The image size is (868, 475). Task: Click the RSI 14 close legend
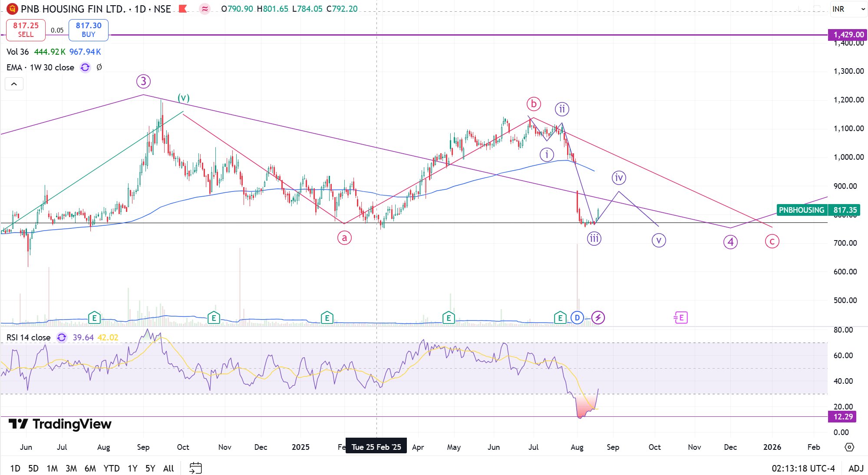(28, 337)
